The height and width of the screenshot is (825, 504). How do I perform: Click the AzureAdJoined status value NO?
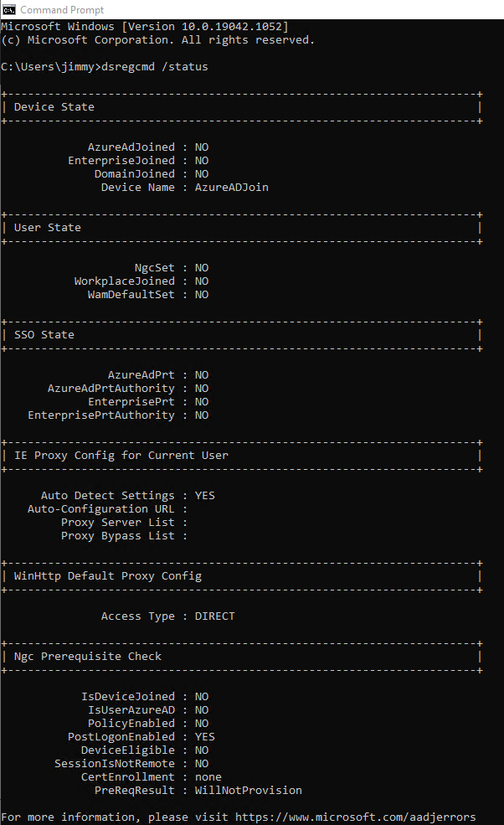(201, 147)
